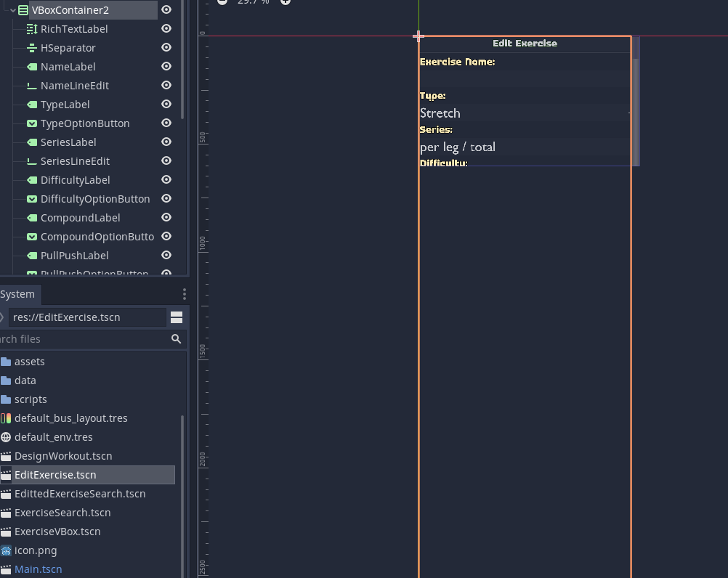This screenshot has height=578, width=728.
Task: Click the default_env.tres resource icon
Action: 7,436
